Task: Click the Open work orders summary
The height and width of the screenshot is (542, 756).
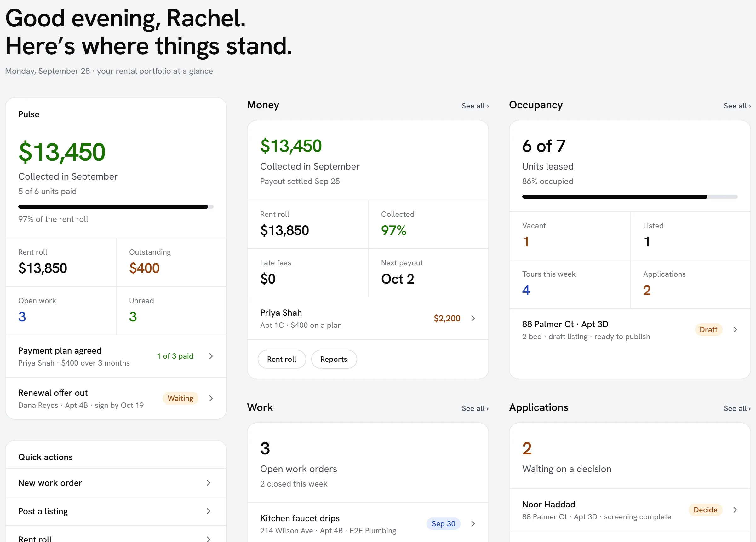Action: pos(368,463)
